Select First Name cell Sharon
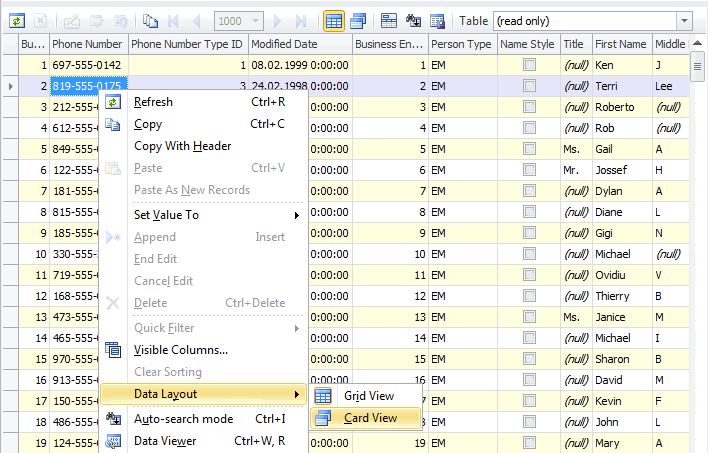 [622, 359]
